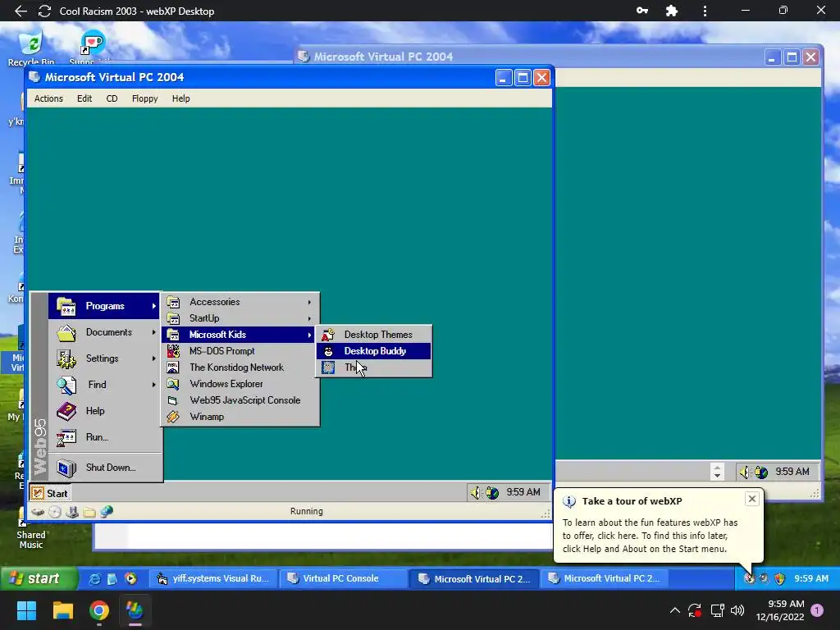Click the shared folder status icon
Viewport: 840px width, 630px height.
(89, 512)
